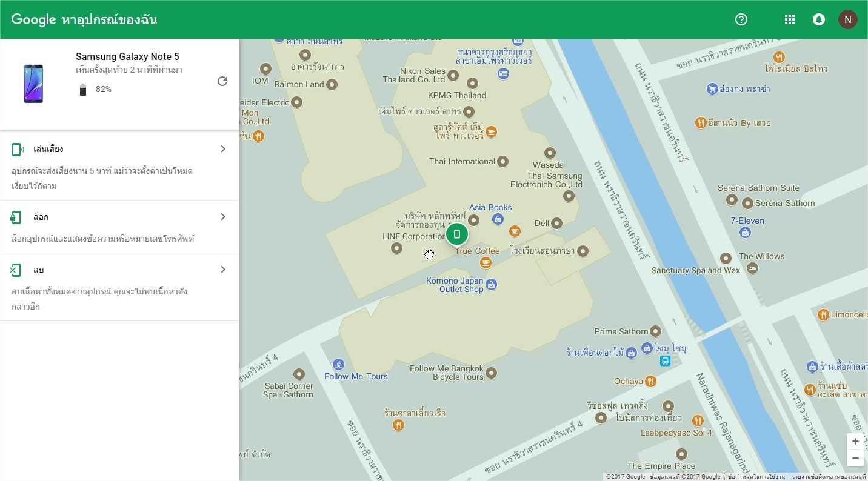The image size is (868, 481).
Task: Click the ร้านเพื่อนดอกไม้ shop pin
Action: (x=631, y=352)
